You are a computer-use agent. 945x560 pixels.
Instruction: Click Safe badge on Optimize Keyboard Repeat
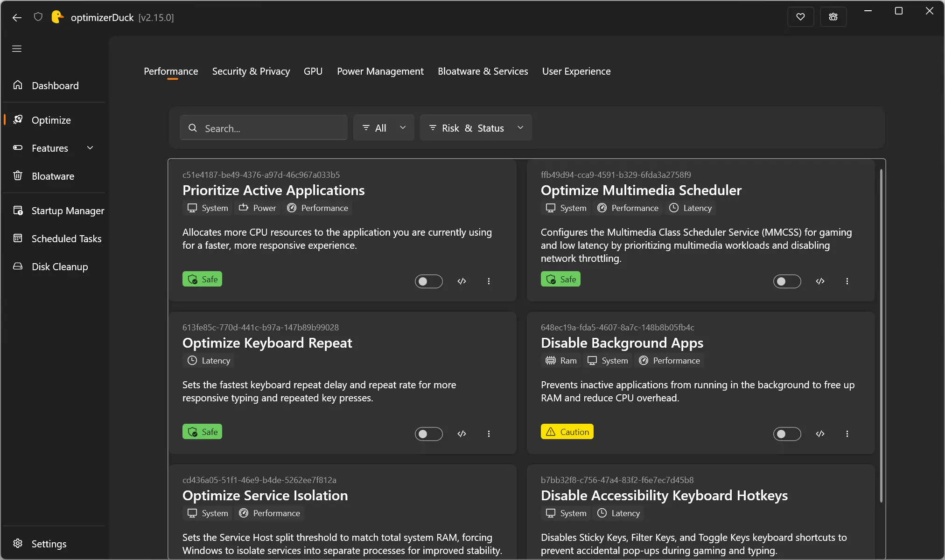(202, 432)
